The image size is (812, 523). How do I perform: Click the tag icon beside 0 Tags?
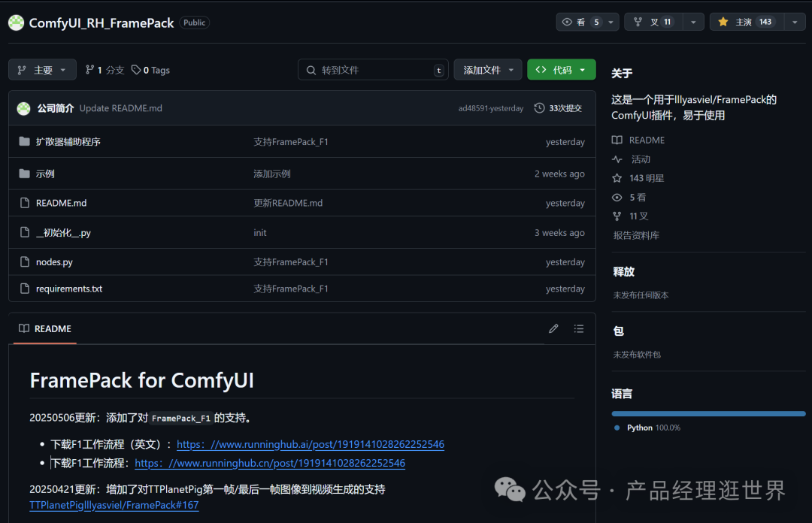coord(136,69)
